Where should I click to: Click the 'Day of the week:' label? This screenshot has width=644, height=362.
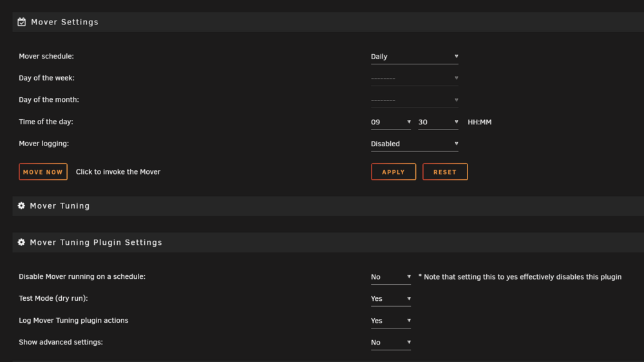pyautogui.click(x=47, y=78)
